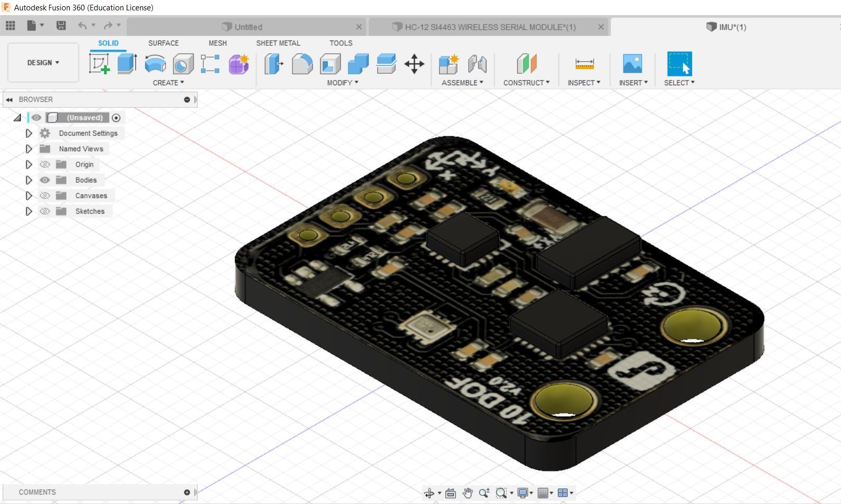Image resolution: width=841 pixels, height=504 pixels.
Task: Activate the root component radio button
Action: [x=116, y=118]
